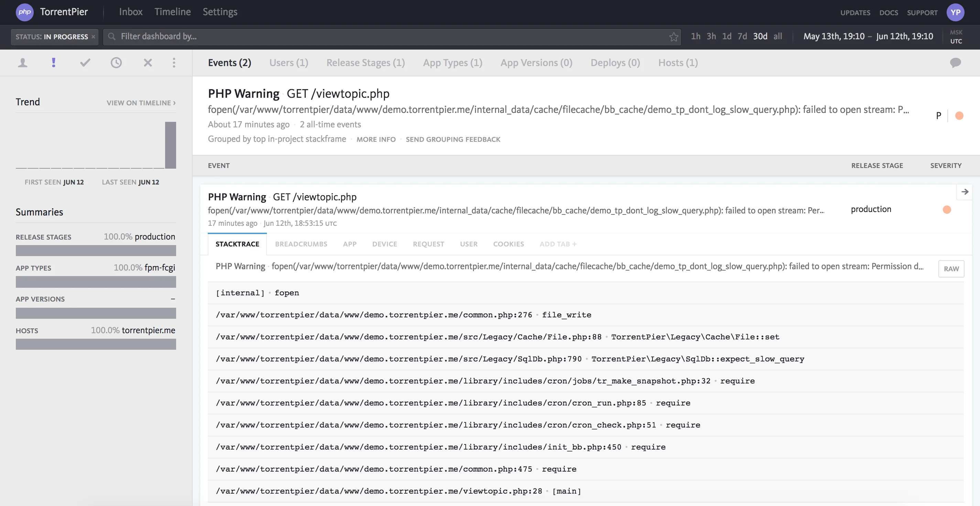Click the Filter dashboard search field
This screenshot has width=980, height=506.
(392, 36)
